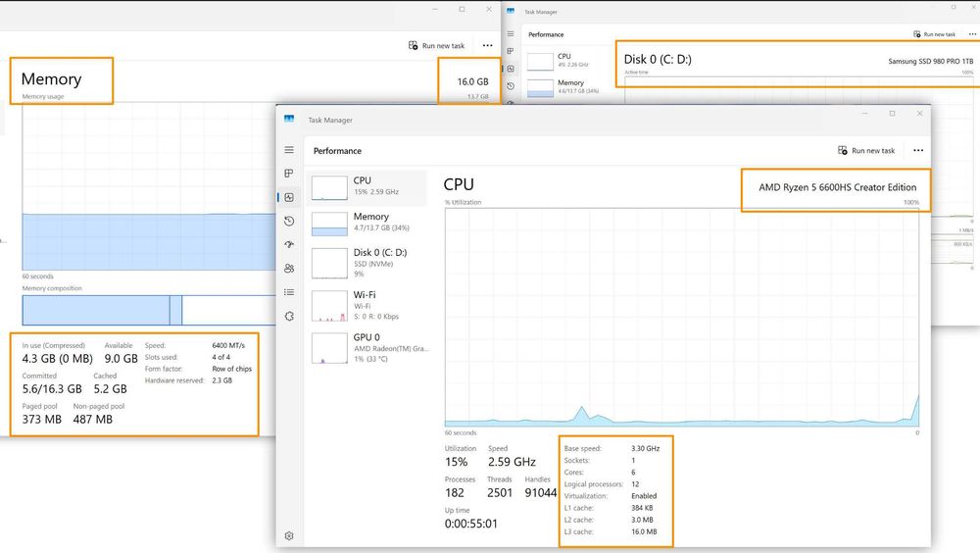This screenshot has height=553, width=980.
Task: Maximize the front Task Manager window
Action: 892,113
